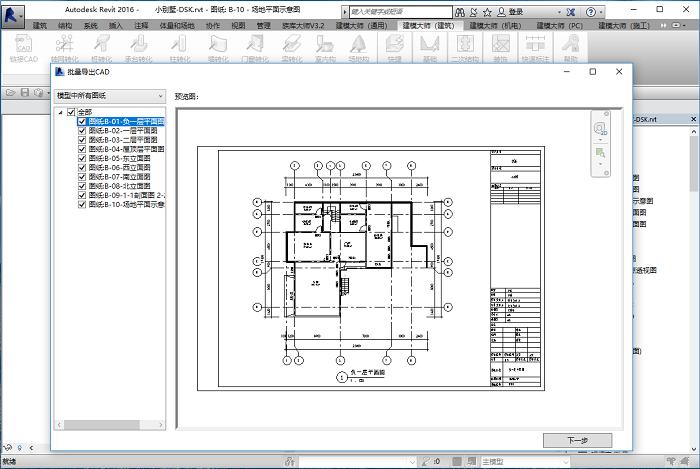Uncheck the 图纸:B-03 二层平面图 checkbox

pos(82,140)
